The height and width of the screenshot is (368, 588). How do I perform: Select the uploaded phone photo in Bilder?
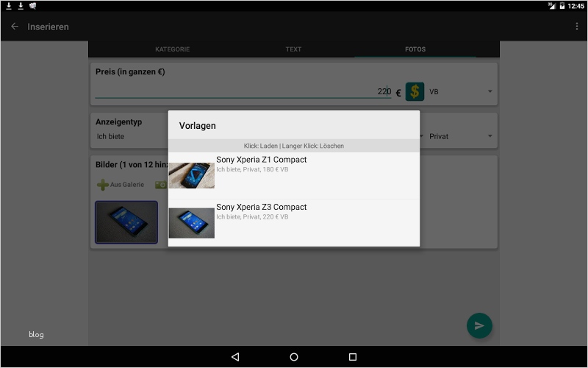(x=126, y=222)
